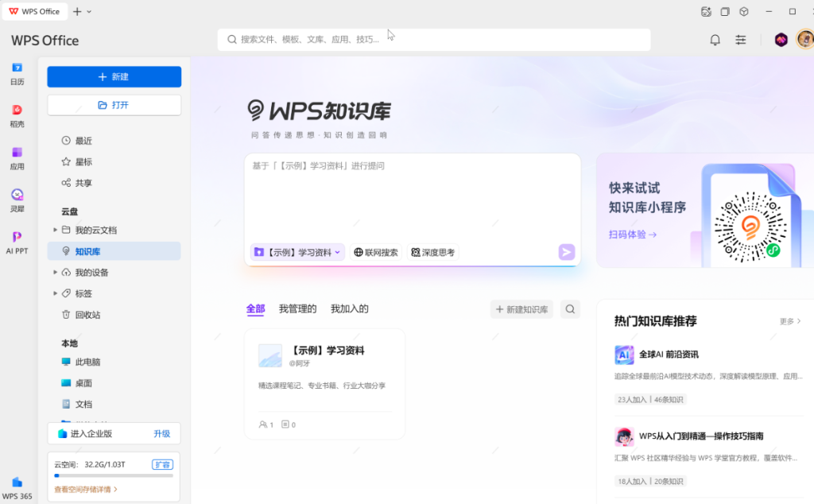Open 此电脑 local location
814x504 pixels.
point(114,362)
